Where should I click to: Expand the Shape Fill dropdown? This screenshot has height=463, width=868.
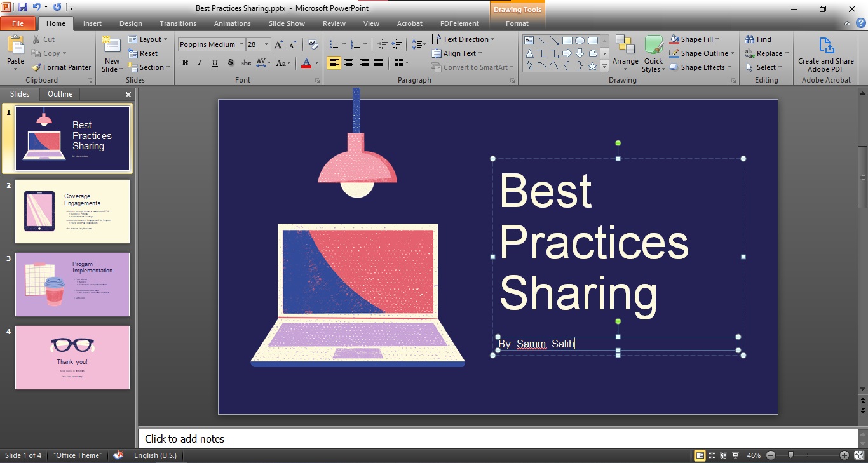click(x=717, y=39)
